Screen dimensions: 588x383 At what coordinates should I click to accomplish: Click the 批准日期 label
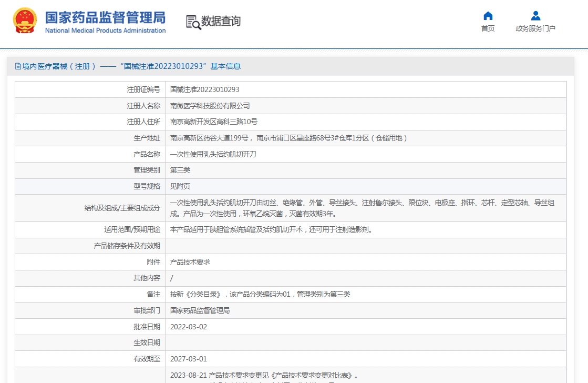coord(147,327)
